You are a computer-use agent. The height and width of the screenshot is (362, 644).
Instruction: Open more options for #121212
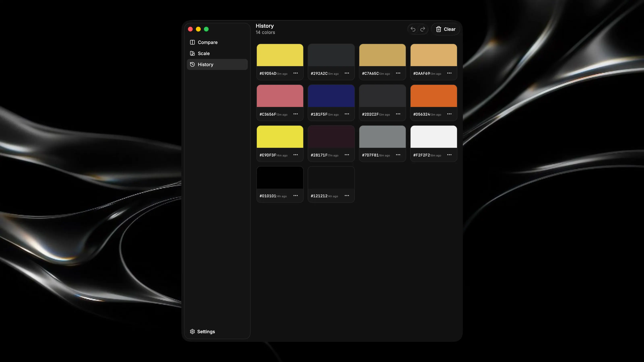347,196
